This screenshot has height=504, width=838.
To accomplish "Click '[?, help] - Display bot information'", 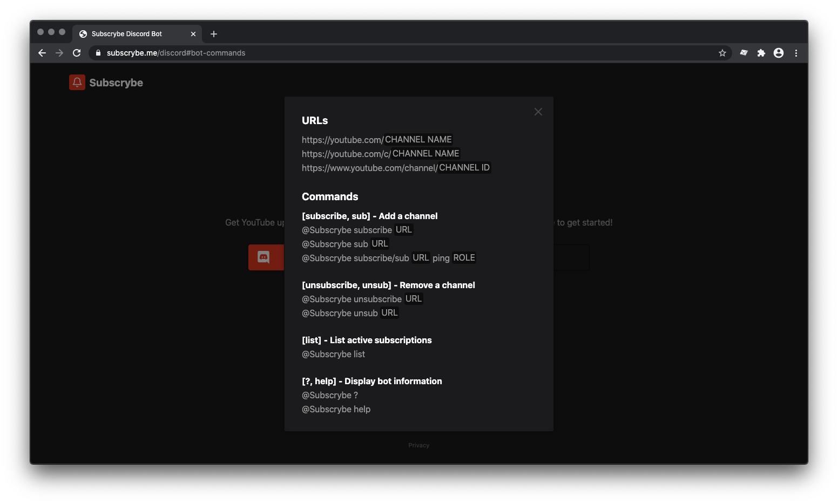I will pyautogui.click(x=372, y=381).
